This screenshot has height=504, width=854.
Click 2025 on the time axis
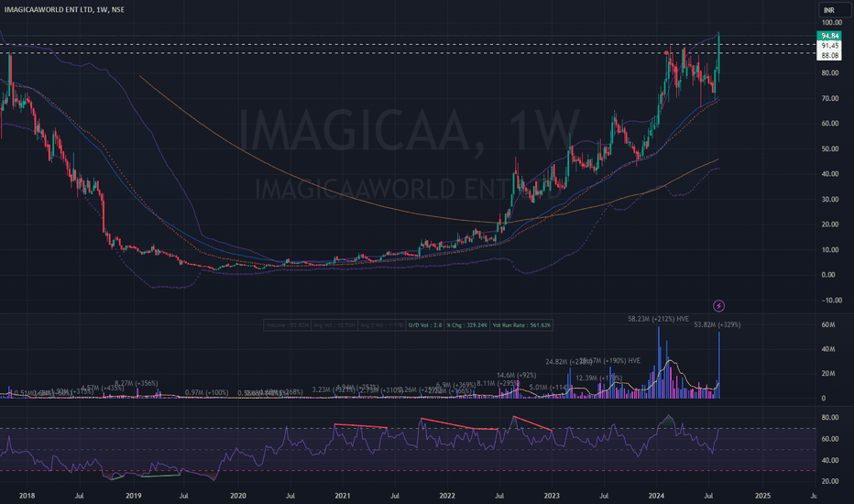763,496
